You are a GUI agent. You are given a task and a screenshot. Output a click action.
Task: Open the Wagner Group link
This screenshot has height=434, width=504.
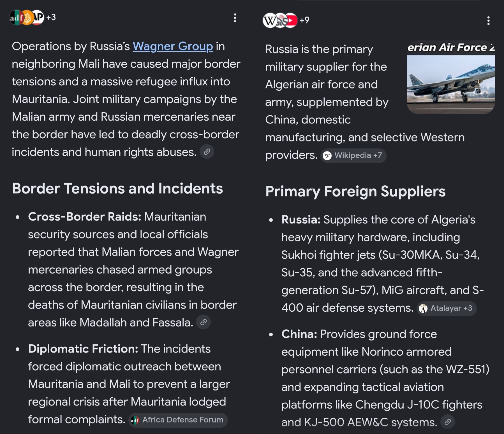coord(173,46)
